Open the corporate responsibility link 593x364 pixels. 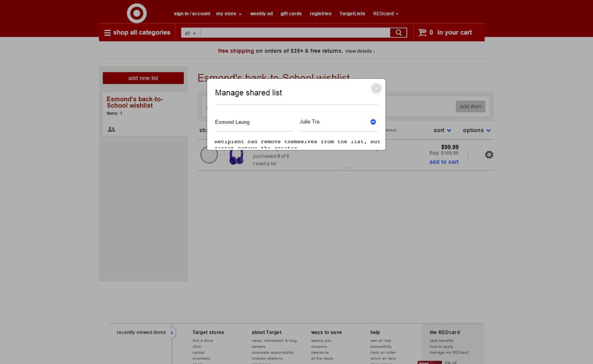pos(273,352)
